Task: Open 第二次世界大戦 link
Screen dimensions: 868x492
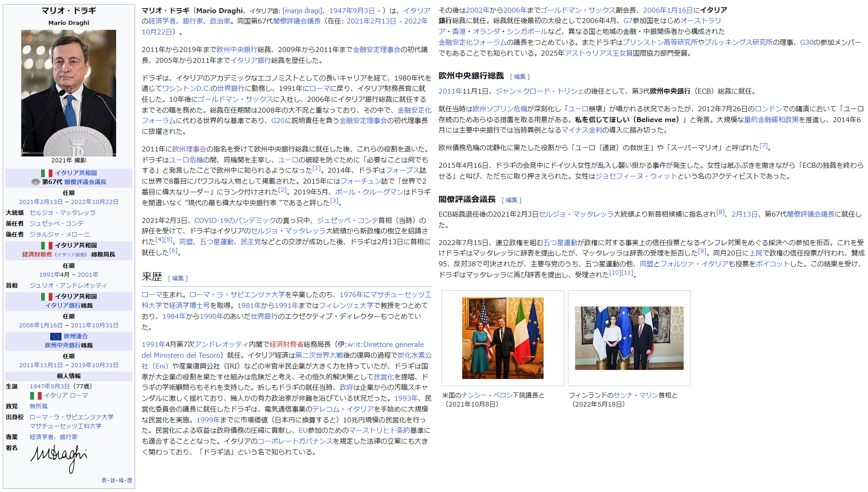Action: click(319, 355)
